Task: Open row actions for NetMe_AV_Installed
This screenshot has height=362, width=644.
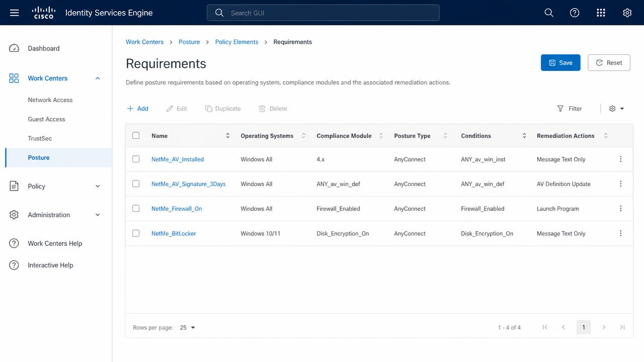Action: [x=620, y=159]
